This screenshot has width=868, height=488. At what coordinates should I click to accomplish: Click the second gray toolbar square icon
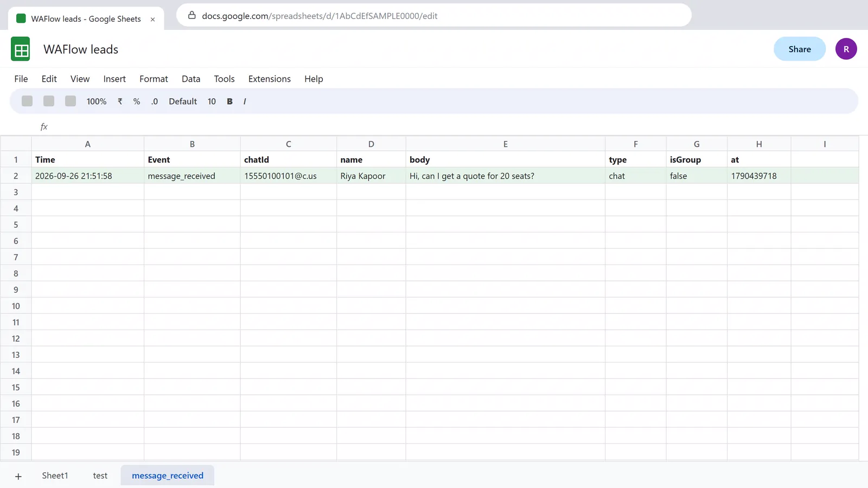coord(49,101)
